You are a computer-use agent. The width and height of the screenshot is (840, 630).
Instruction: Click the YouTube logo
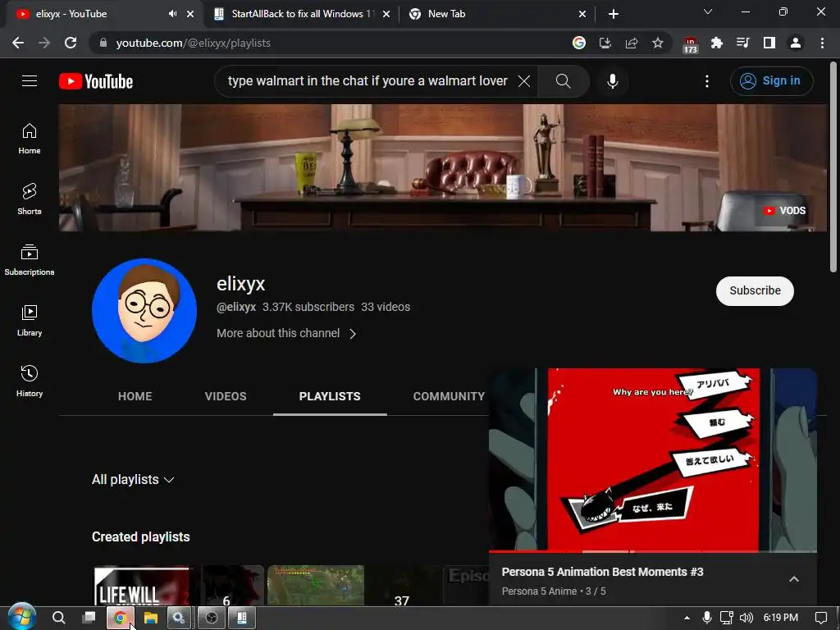click(x=96, y=81)
